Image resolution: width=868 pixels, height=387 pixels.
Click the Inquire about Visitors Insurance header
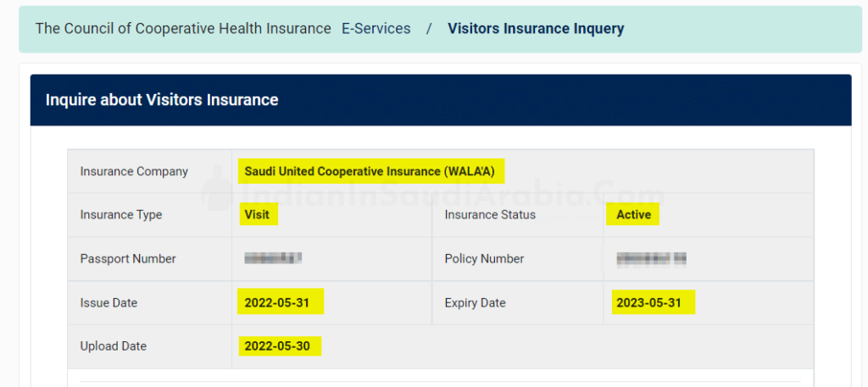pos(162,100)
